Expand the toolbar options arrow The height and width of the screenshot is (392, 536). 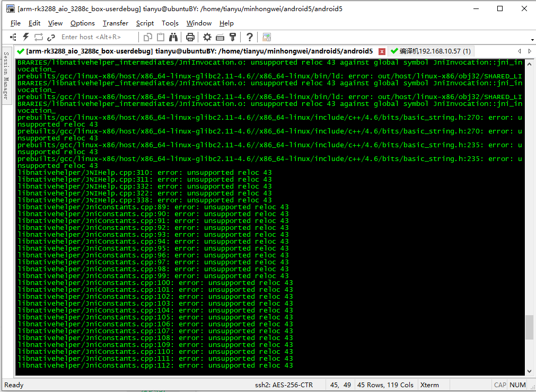532,40
